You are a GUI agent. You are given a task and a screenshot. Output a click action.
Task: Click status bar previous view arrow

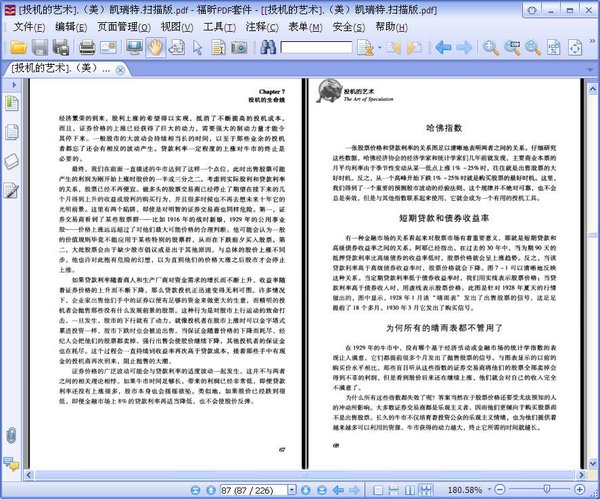tap(338, 490)
